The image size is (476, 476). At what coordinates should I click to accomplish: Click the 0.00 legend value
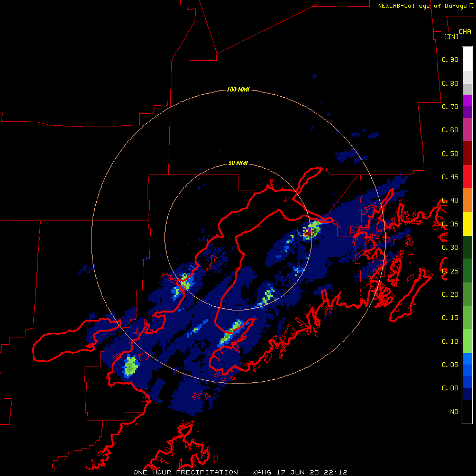pyautogui.click(x=450, y=388)
